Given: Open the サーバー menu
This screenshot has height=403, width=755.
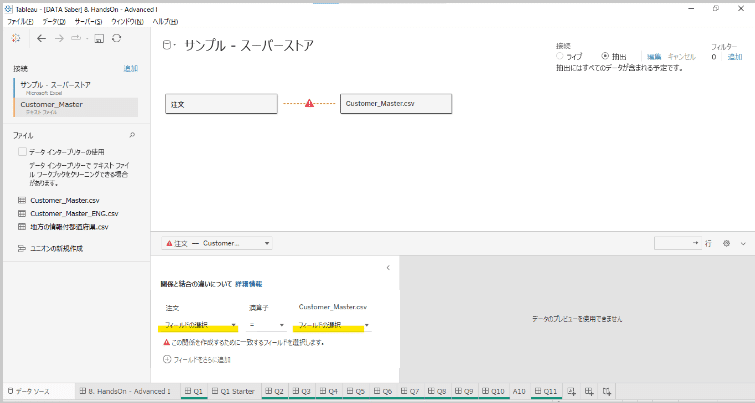Looking at the screenshot, I should [88, 22].
